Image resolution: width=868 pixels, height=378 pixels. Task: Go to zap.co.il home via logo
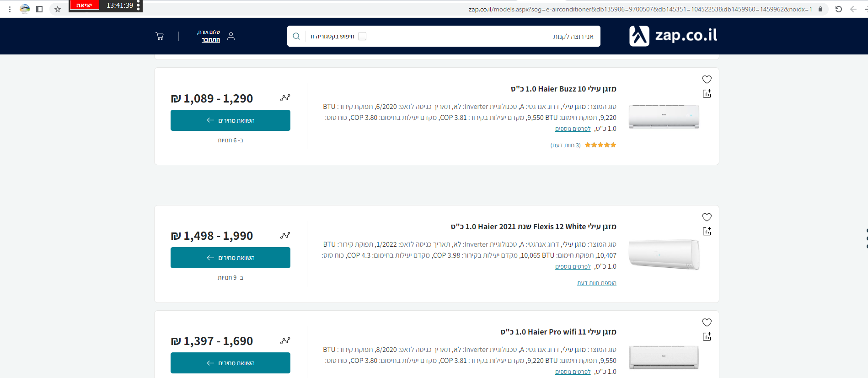point(673,36)
